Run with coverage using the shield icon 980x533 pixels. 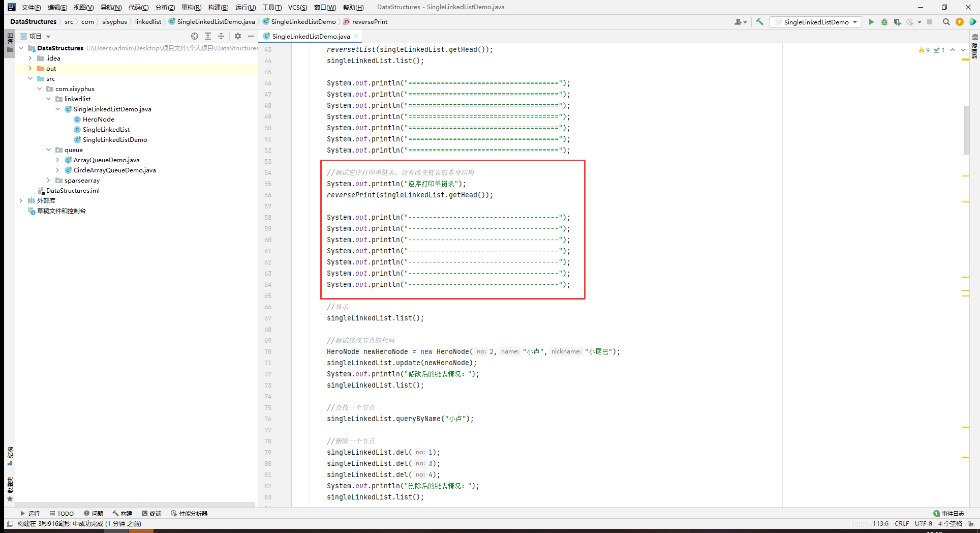(897, 22)
